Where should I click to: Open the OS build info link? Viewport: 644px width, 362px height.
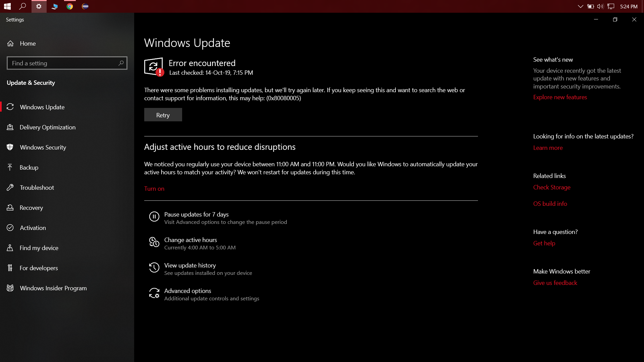click(550, 204)
